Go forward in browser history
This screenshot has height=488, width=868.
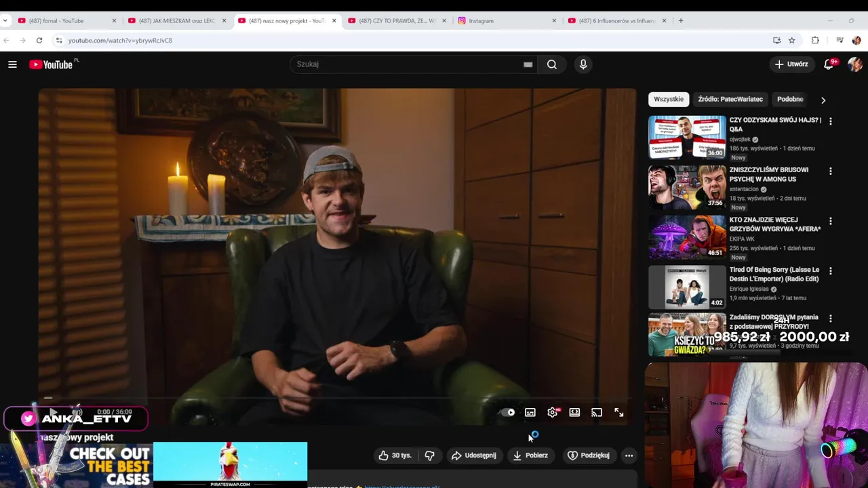coord(22,41)
